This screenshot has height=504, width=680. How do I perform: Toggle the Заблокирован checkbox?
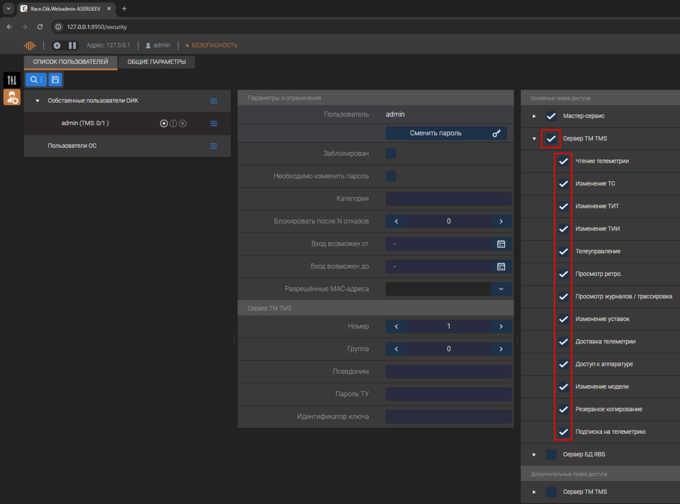391,154
